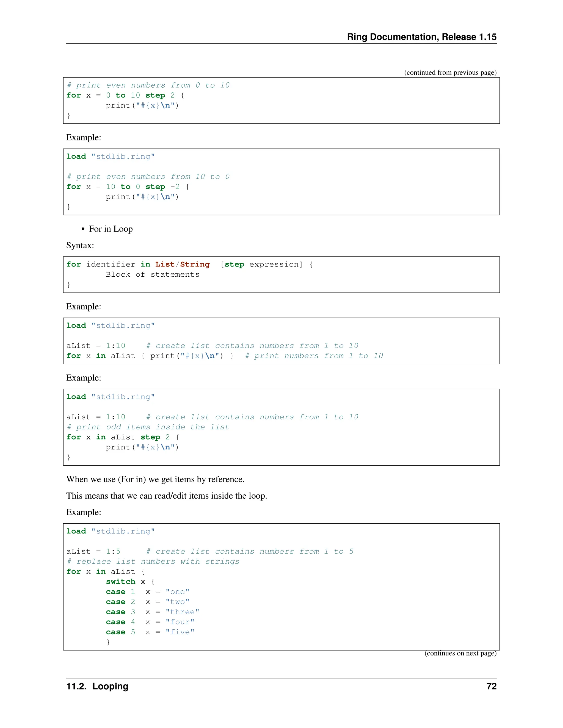The width and height of the screenshot is (563, 728).
Task: Click 'This means that we can read/edit' sentence
Action: tap(166, 496)
